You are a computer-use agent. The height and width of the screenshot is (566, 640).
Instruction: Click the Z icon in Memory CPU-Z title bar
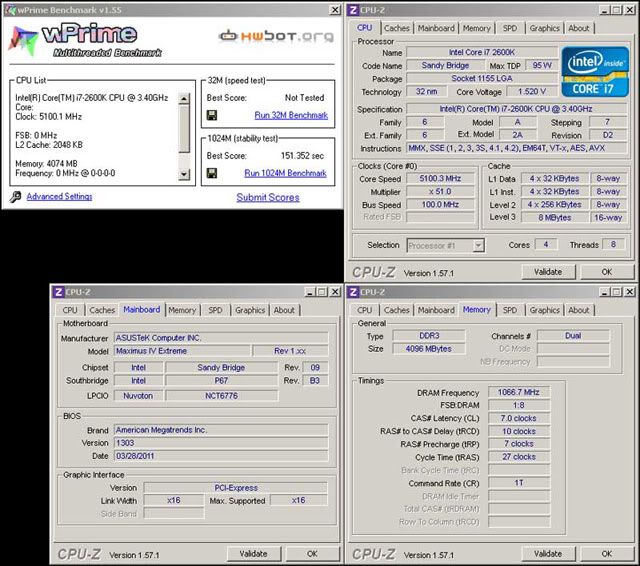(x=353, y=292)
